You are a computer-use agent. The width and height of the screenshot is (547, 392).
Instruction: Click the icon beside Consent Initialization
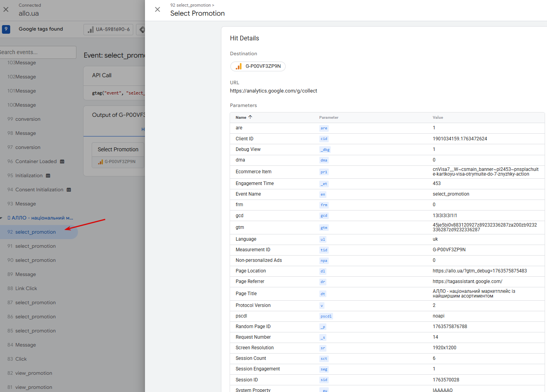(69, 190)
